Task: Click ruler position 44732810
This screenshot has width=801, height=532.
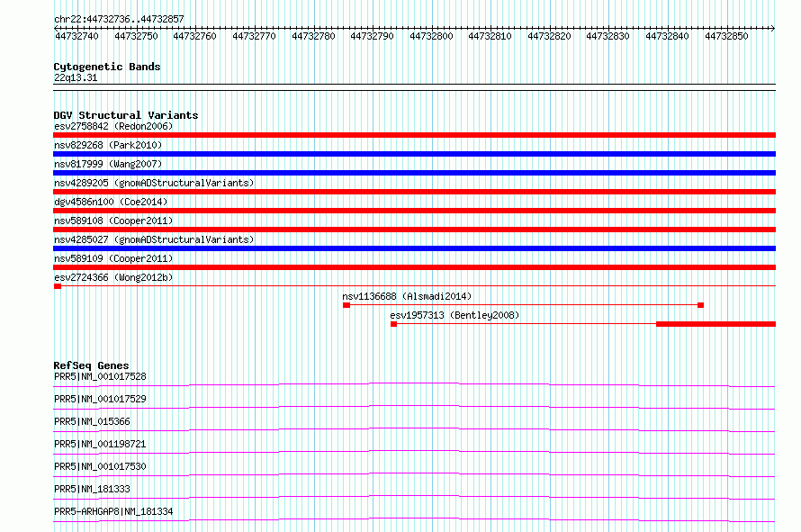Action: (x=490, y=36)
